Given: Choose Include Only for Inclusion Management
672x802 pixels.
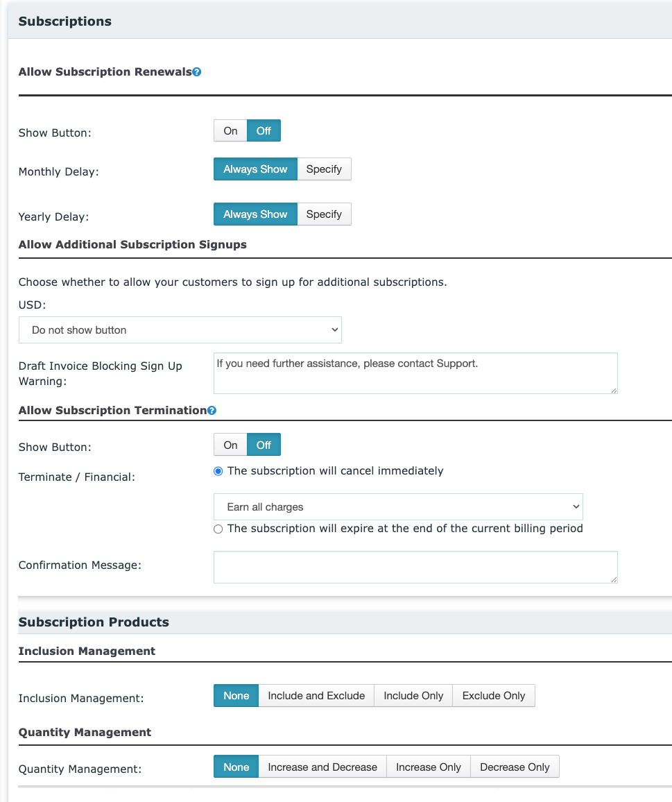Looking at the screenshot, I should [x=413, y=696].
